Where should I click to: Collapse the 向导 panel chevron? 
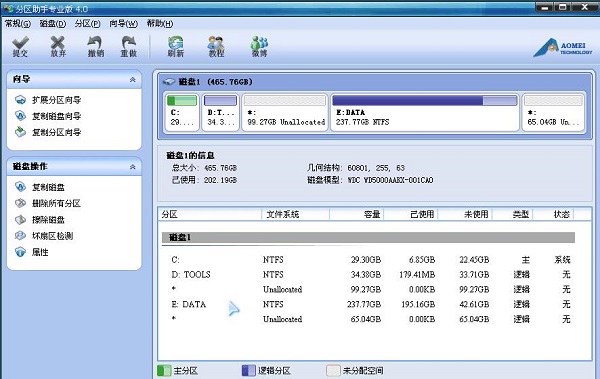tap(132, 80)
